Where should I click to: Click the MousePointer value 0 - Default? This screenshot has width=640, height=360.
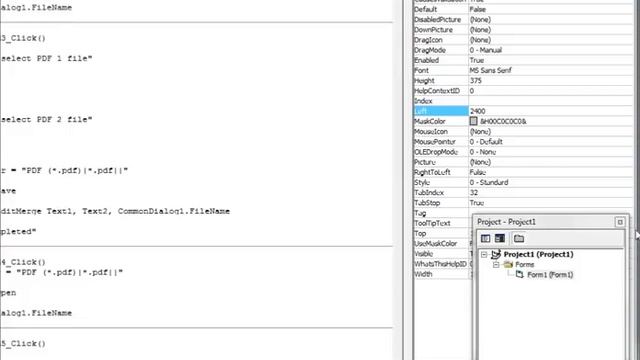tap(486, 142)
